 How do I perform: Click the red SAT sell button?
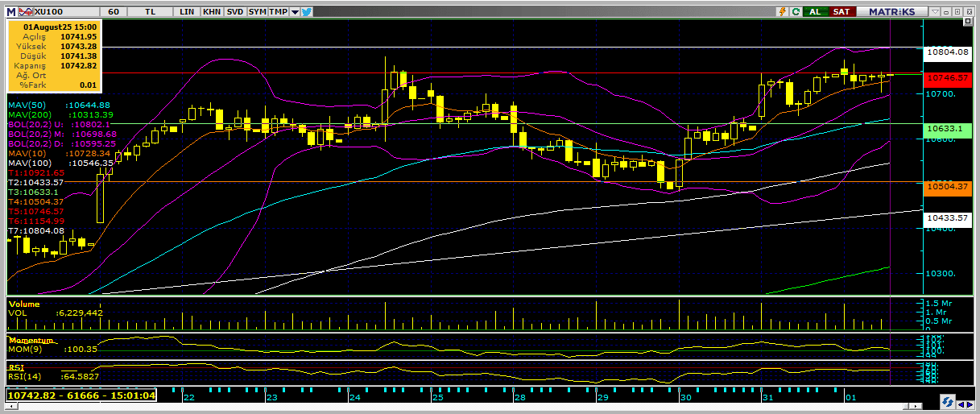[841, 12]
